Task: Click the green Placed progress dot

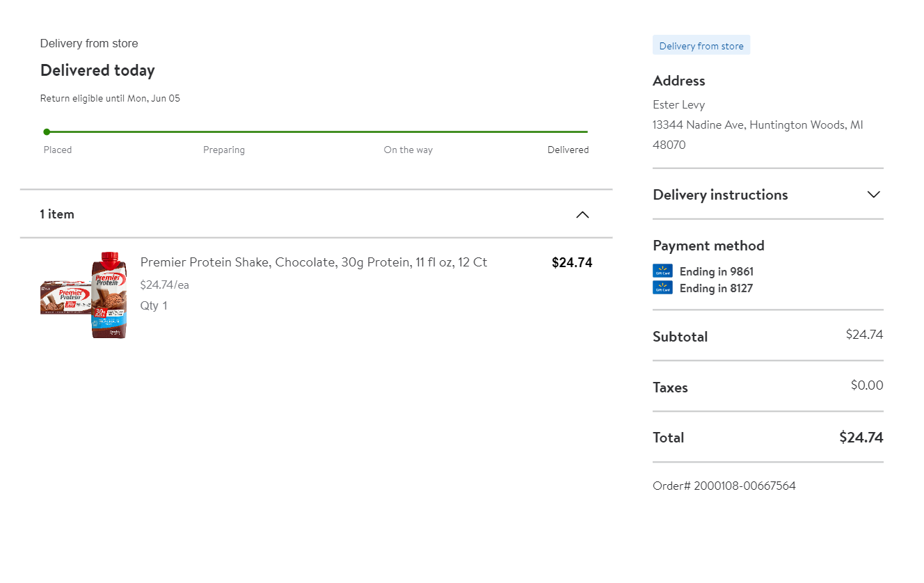Action: 47,131
